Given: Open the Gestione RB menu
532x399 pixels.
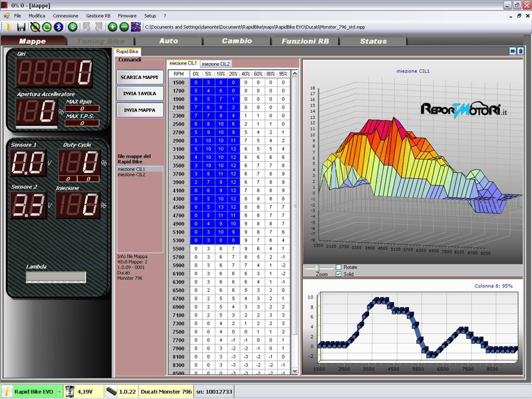Looking at the screenshot, I should click(x=98, y=15).
